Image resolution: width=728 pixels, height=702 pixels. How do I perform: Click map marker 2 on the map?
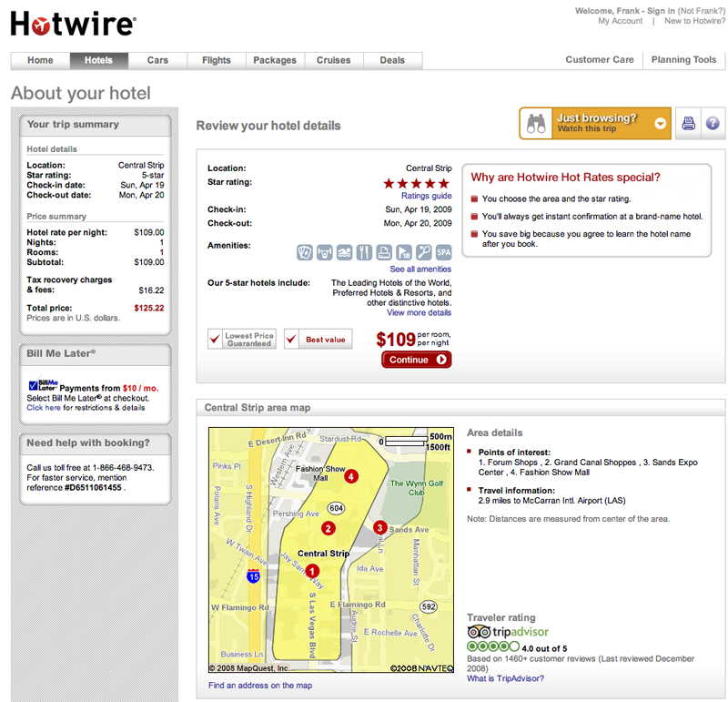tap(329, 528)
